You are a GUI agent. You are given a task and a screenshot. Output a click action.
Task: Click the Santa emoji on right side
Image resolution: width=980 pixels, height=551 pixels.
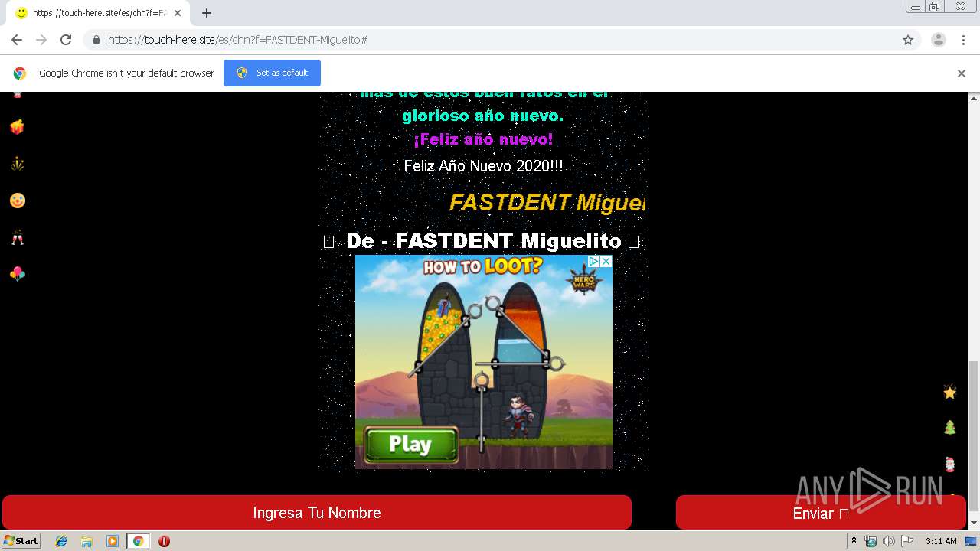(949, 464)
